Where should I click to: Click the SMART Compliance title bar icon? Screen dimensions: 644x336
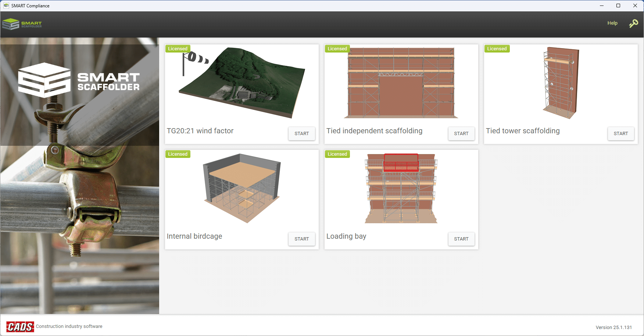click(6, 6)
